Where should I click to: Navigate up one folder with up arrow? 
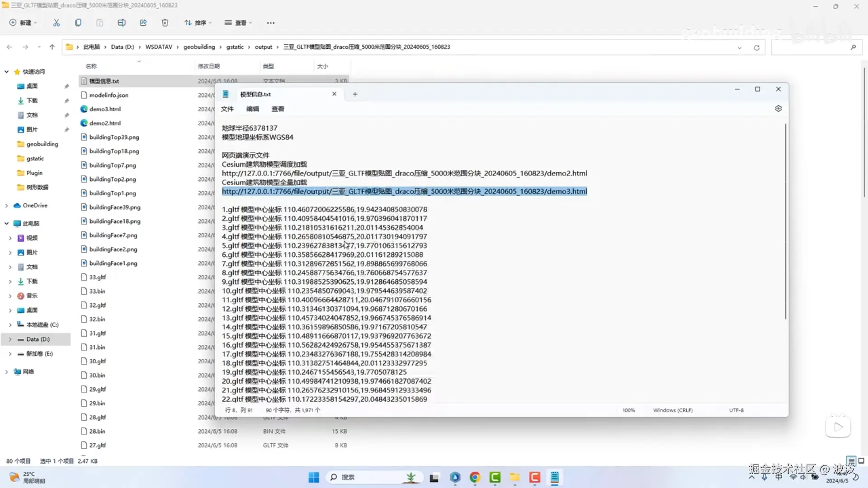52,47
